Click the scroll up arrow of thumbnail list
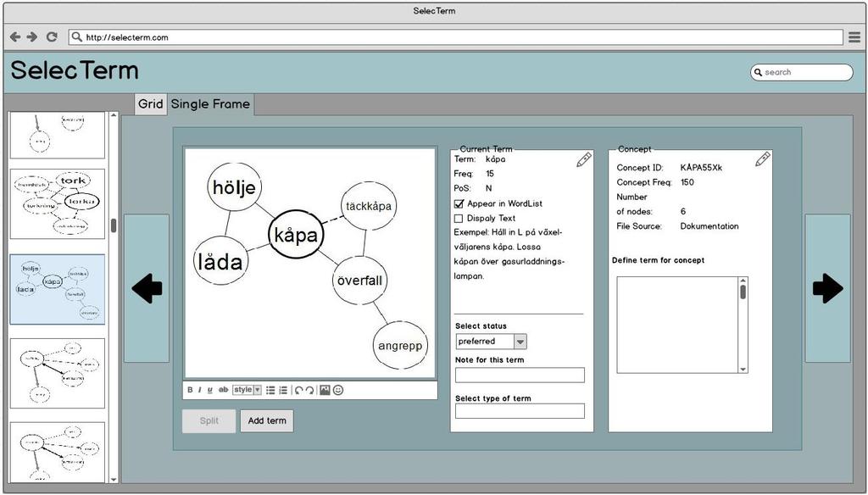Viewport: 868px width, 495px height. tap(114, 115)
